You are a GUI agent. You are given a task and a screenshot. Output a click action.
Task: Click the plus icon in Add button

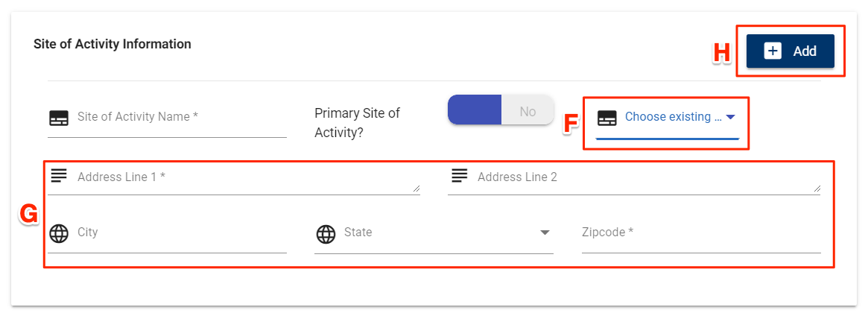tap(773, 51)
